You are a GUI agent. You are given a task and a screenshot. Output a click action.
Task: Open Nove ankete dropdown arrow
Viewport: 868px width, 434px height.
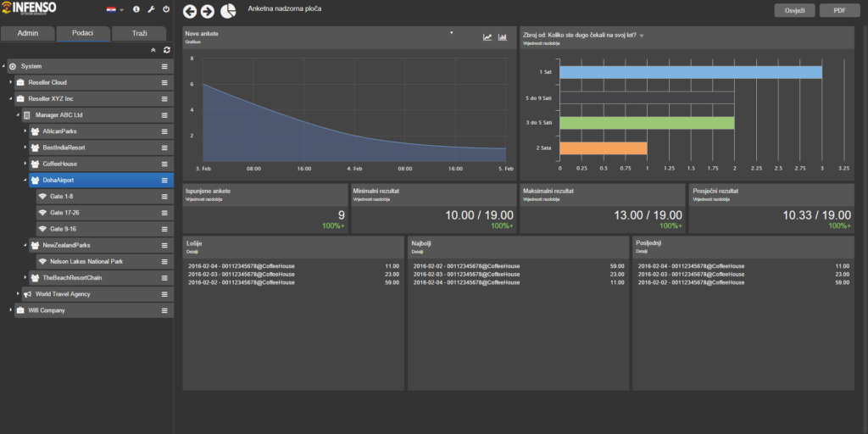[x=451, y=33]
